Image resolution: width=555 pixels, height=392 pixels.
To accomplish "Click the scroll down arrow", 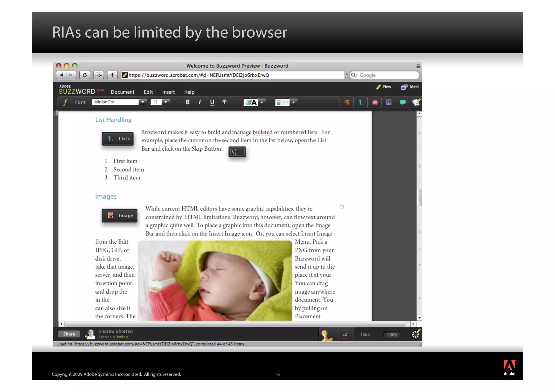I will tap(420, 318).
